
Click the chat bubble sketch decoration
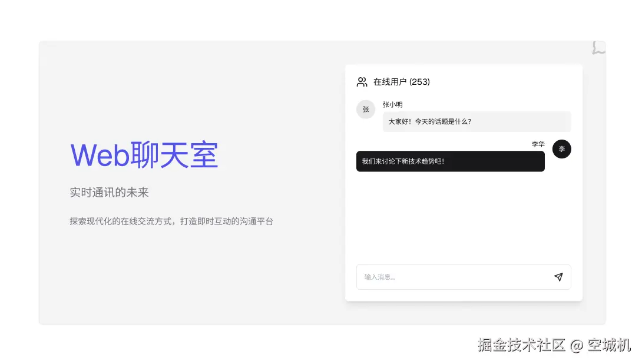click(598, 48)
